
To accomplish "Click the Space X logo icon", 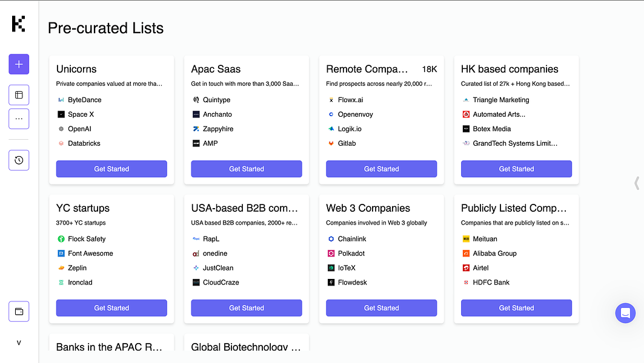I will click(61, 114).
